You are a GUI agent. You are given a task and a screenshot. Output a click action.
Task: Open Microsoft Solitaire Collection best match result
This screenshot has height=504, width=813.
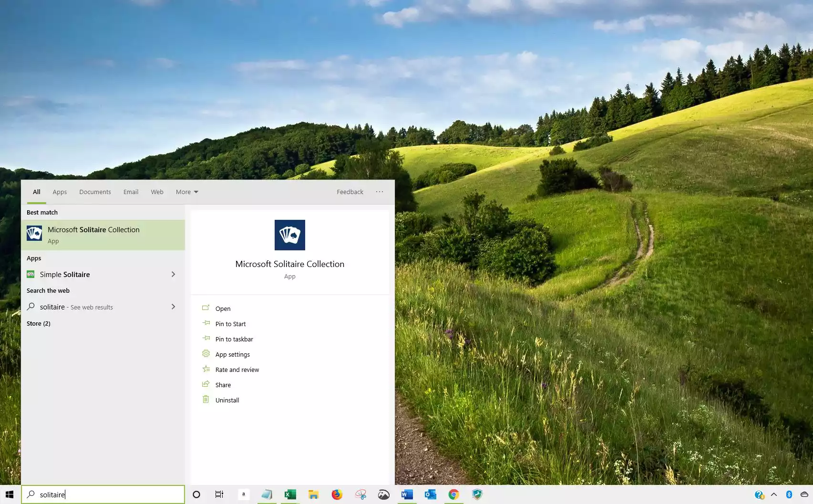coord(103,235)
